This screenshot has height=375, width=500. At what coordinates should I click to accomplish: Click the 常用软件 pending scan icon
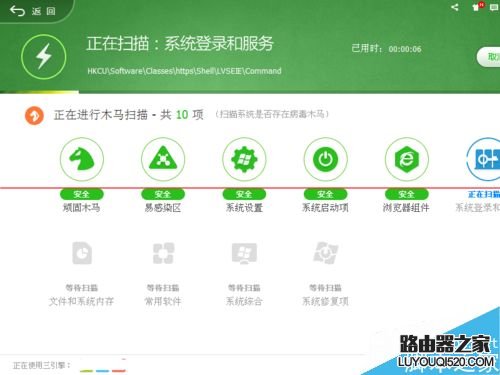[163, 253]
